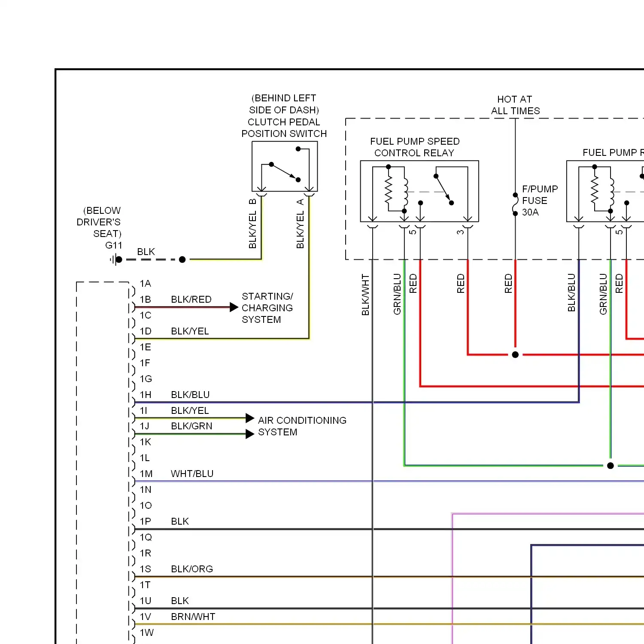Select connector pin 1J

coord(145,426)
